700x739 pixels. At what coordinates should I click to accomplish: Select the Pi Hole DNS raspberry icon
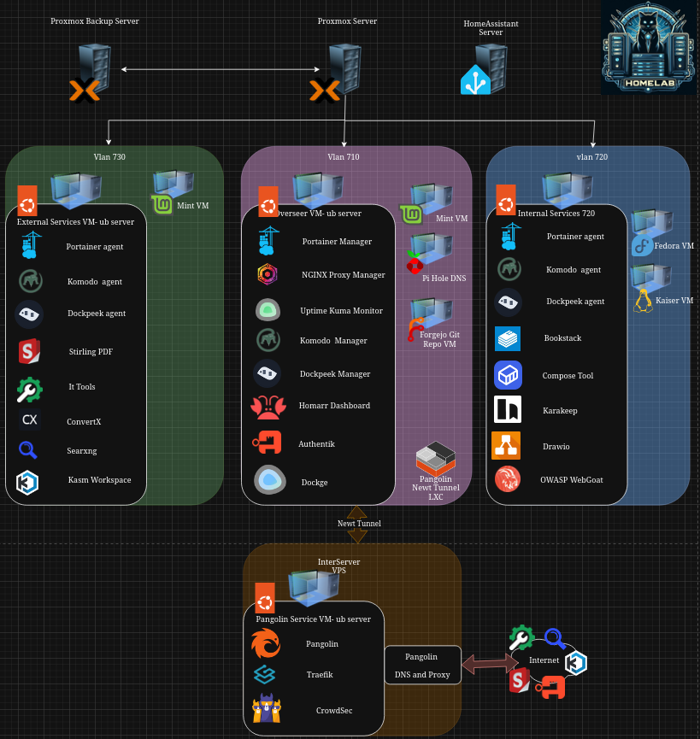(x=416, y=262)
